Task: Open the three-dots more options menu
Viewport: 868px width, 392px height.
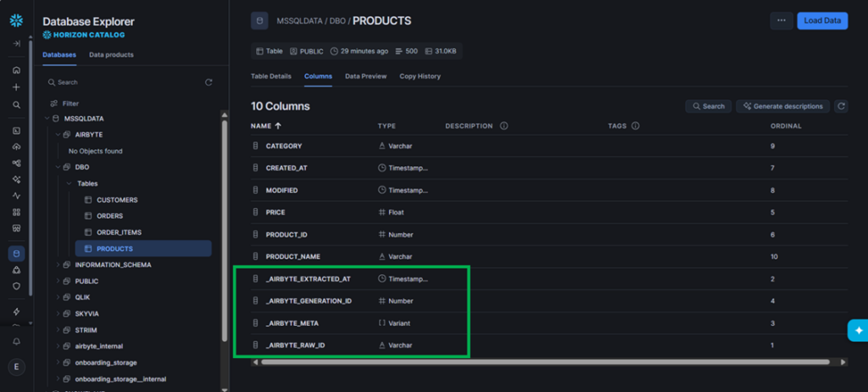Action: coord(781,20)
